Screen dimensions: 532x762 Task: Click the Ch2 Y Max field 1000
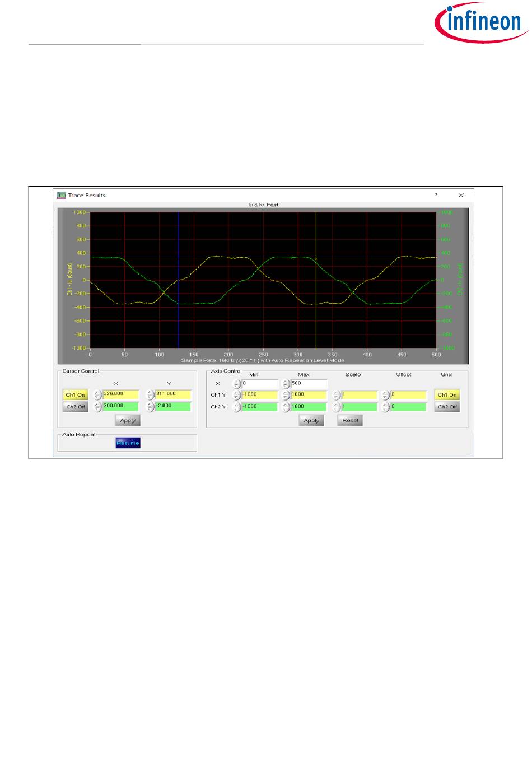click(x=309, y=407)
